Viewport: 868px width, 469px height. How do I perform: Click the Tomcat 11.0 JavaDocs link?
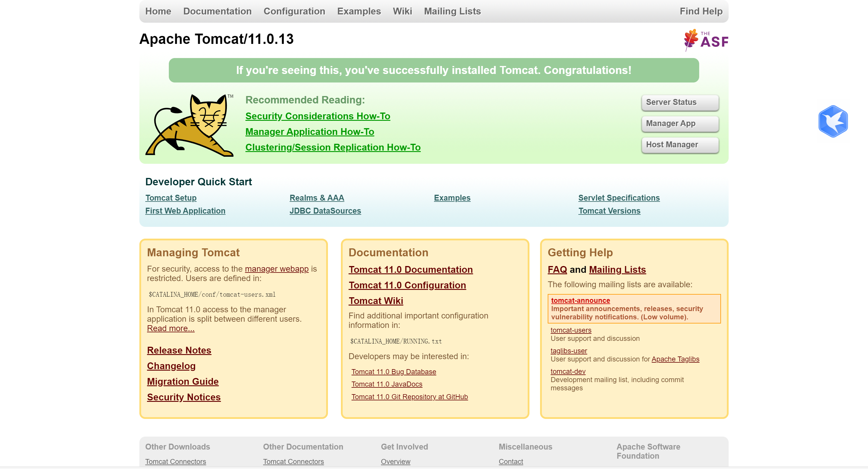[x=387, y=384]
